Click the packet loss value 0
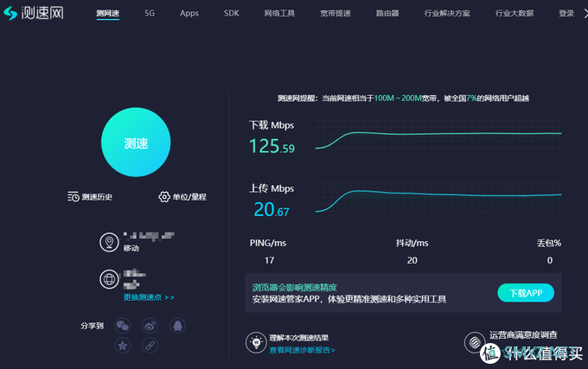This screenshot has width=588, height=369. (550, 260)
